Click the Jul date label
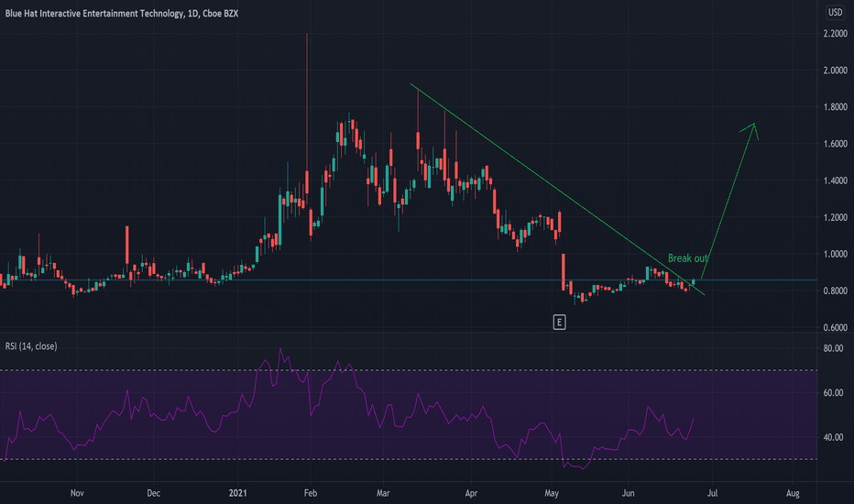854x504 pixels. 712,493
